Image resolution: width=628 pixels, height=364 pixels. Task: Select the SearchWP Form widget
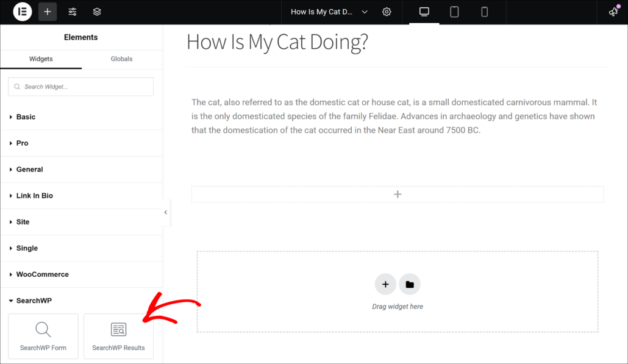[43, 337]
